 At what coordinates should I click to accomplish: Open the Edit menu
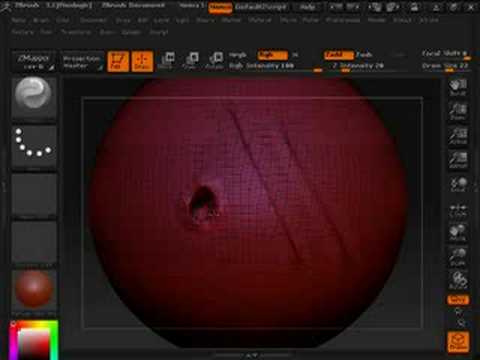click(x=143, y=20)
